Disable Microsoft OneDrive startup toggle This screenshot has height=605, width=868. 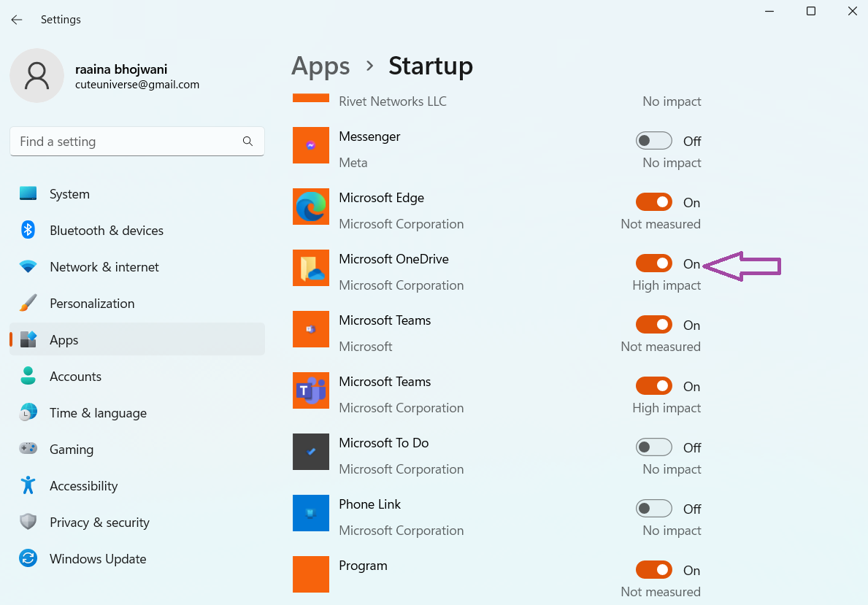coord(653,263)
